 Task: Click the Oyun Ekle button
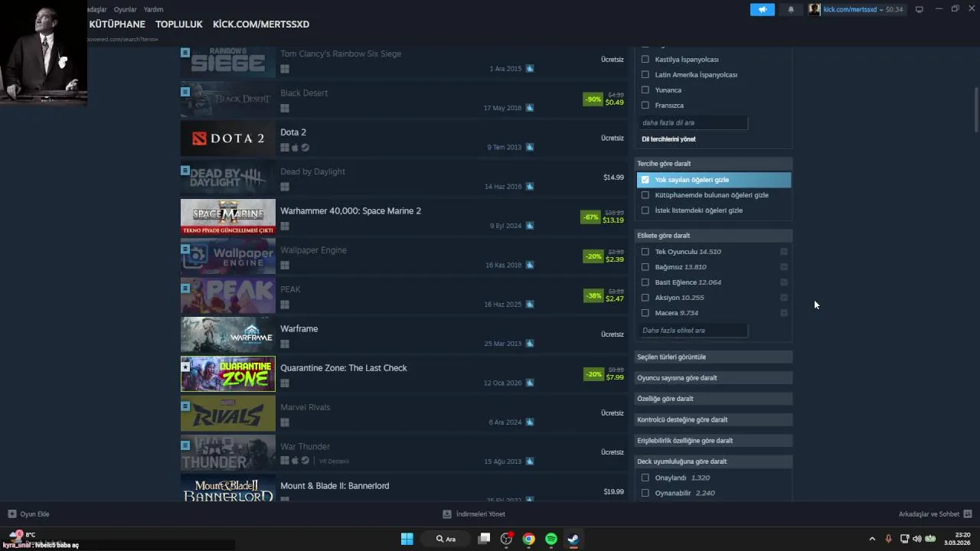tap(28, 514)
